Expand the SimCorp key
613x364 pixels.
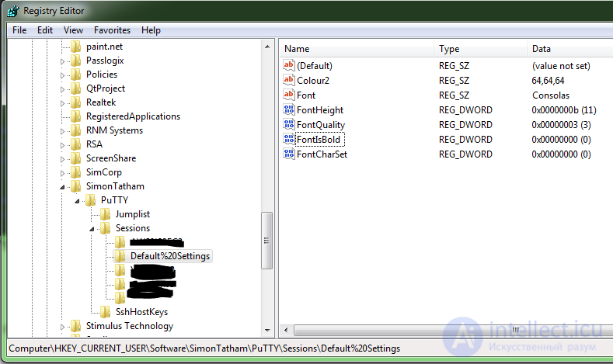click(63, 173)
